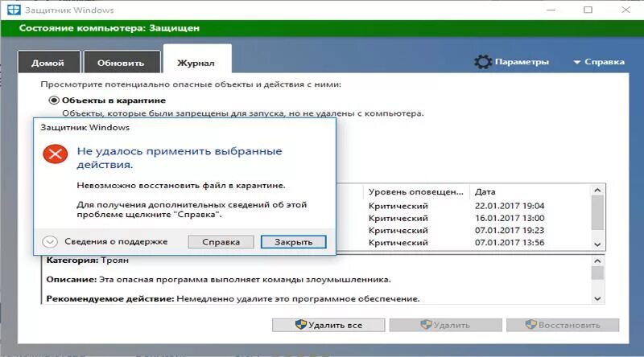644x357 pixels.
Task: Open the Справка dropdown menu
Action: (599, 62)
